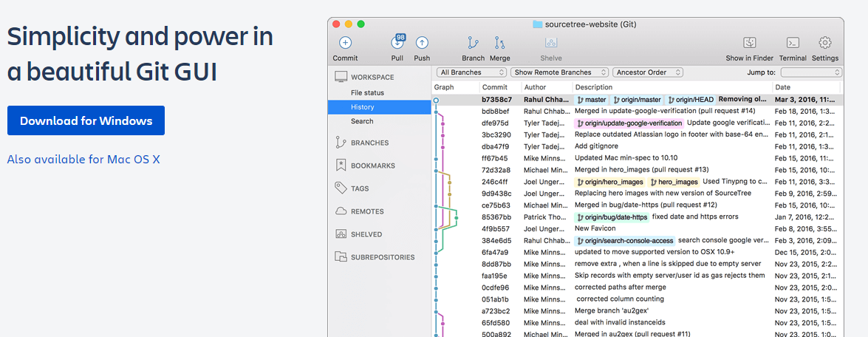The height and width of the screenshot is (337, 868).
Task: Select 'deal with invalid instanceids' commit
Action: click(638, 323)
